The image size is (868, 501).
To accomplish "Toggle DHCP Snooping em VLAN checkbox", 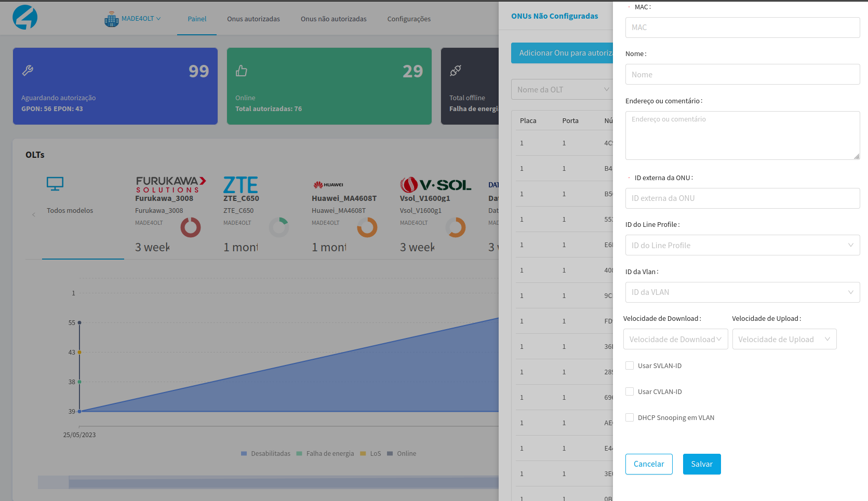I will [630, 417].
